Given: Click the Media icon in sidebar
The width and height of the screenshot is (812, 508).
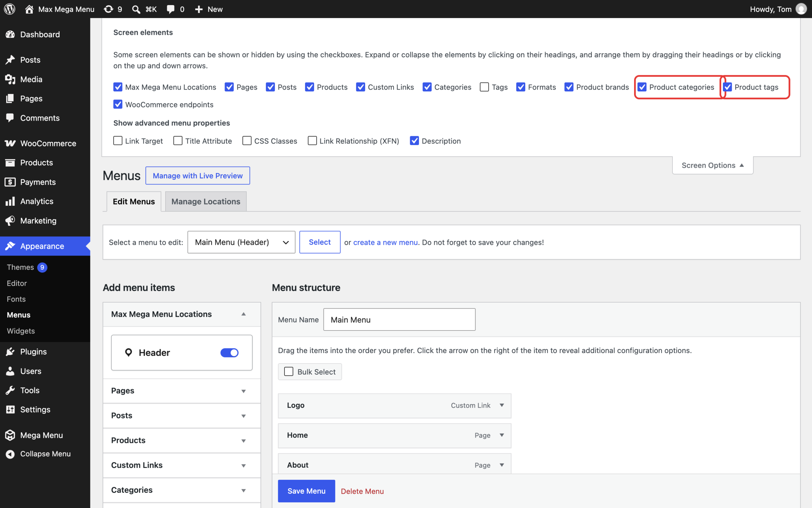Looking at the screenshot, I should coord(10,79).
